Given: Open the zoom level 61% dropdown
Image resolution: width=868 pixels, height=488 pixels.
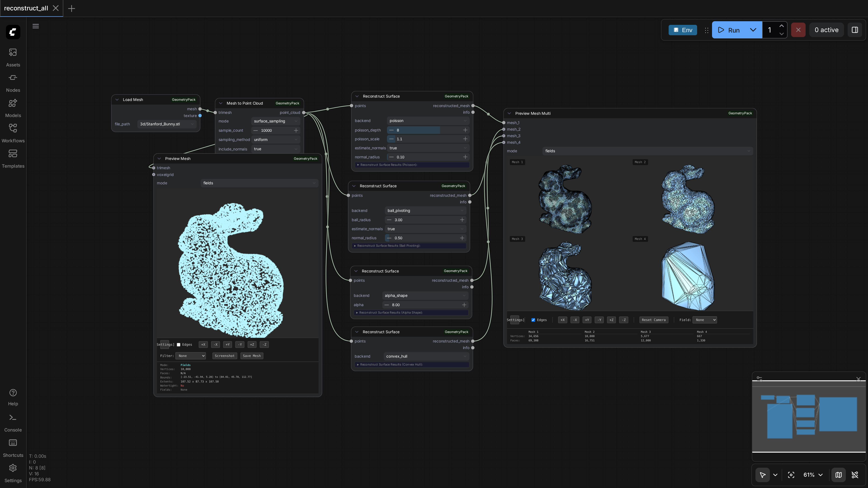Looking at the screenshot, I should click(x=813, y=475).
